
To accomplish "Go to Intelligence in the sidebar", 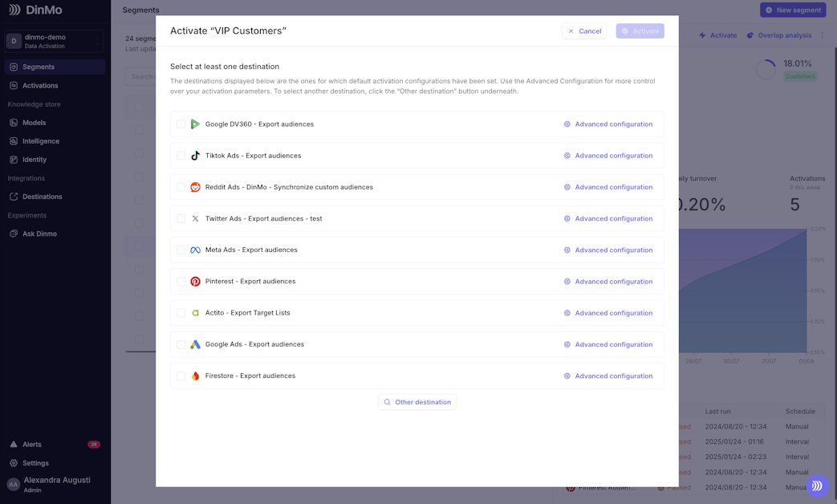I will (55, 141).
